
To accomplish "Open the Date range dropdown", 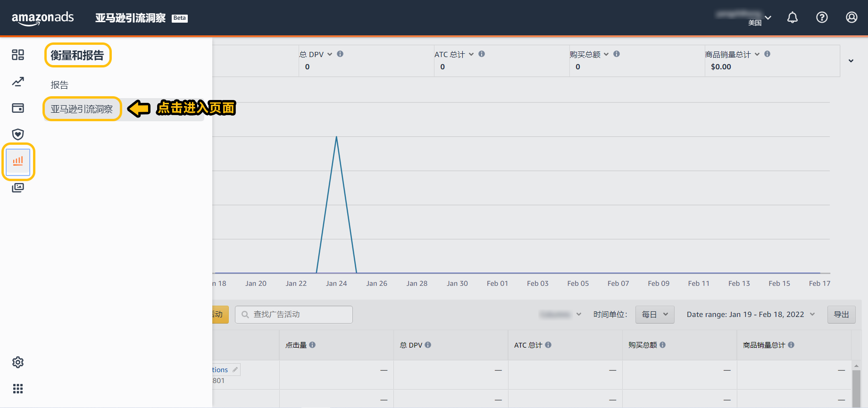I will [x=751, y=315].
